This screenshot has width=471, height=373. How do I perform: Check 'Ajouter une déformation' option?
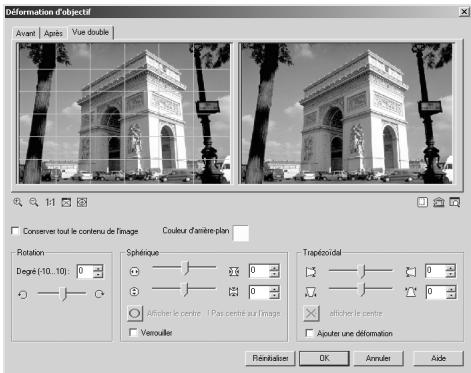(x=310, y=333)
